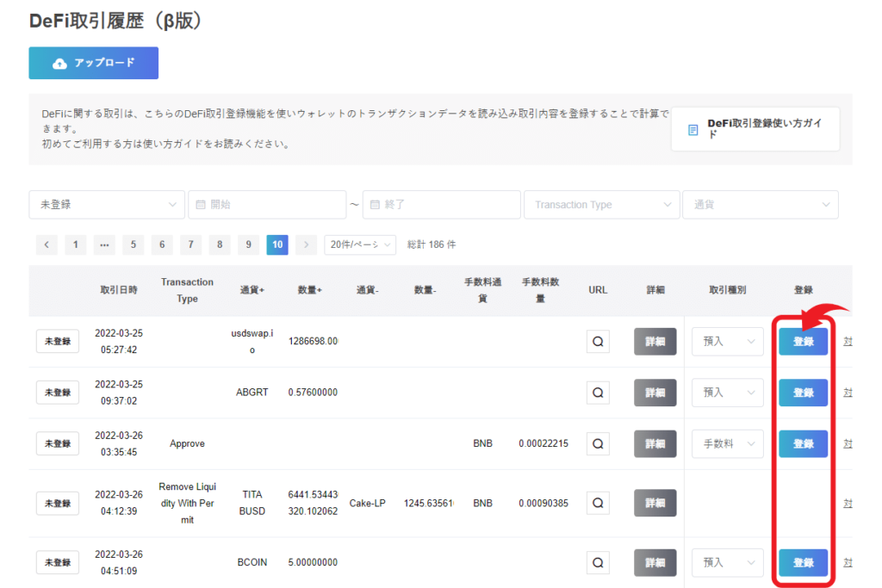Click the 未登録 tag in Approve row
This screenshot has width=882, height=588.
[58, 443]
